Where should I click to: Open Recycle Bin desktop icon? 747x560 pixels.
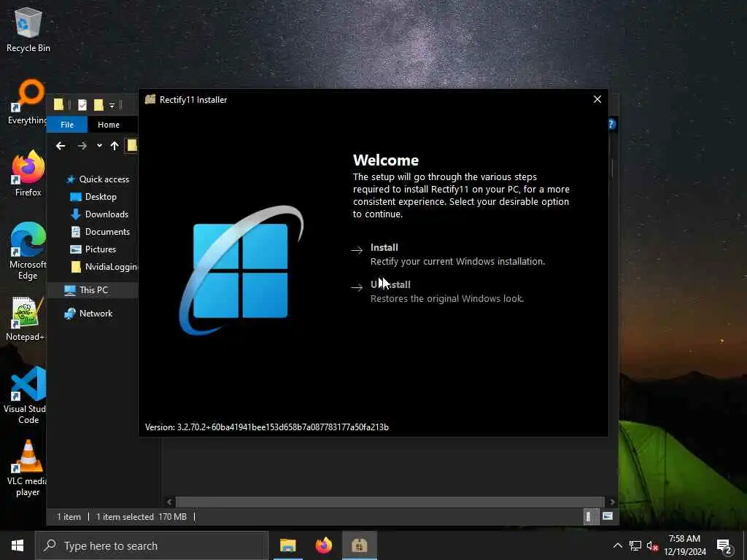point(28,29)
